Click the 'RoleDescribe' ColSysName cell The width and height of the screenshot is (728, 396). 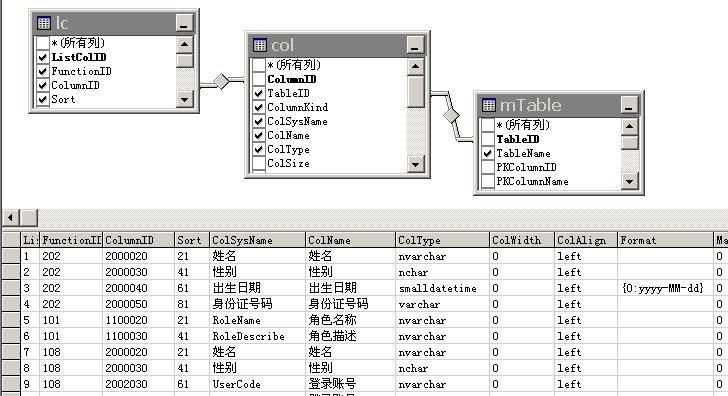point(257,336)
